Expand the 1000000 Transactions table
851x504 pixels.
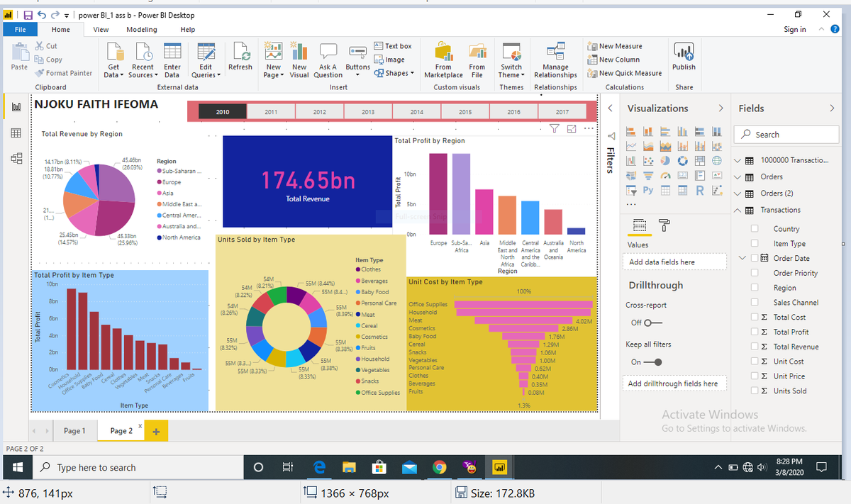[x=738, y=160]
